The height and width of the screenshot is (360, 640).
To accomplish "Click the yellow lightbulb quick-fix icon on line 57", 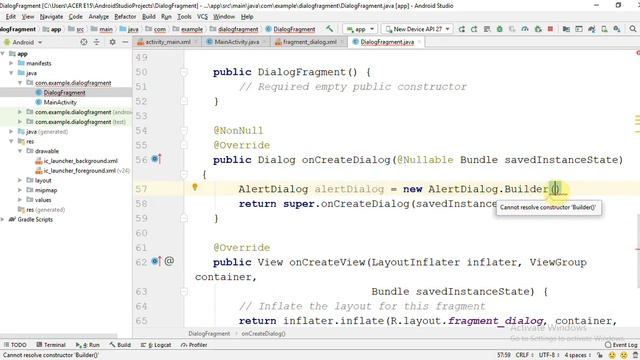I will [x=195, y=187].
